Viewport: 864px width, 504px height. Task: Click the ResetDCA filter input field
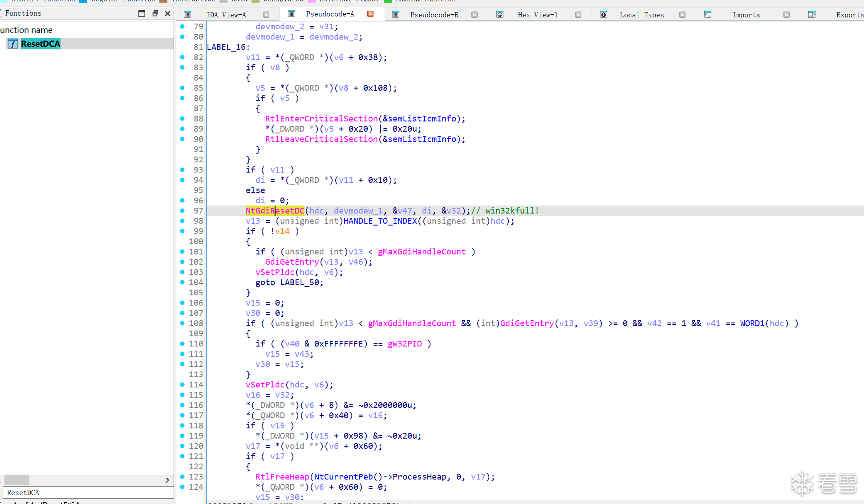[x=88, y=492]
